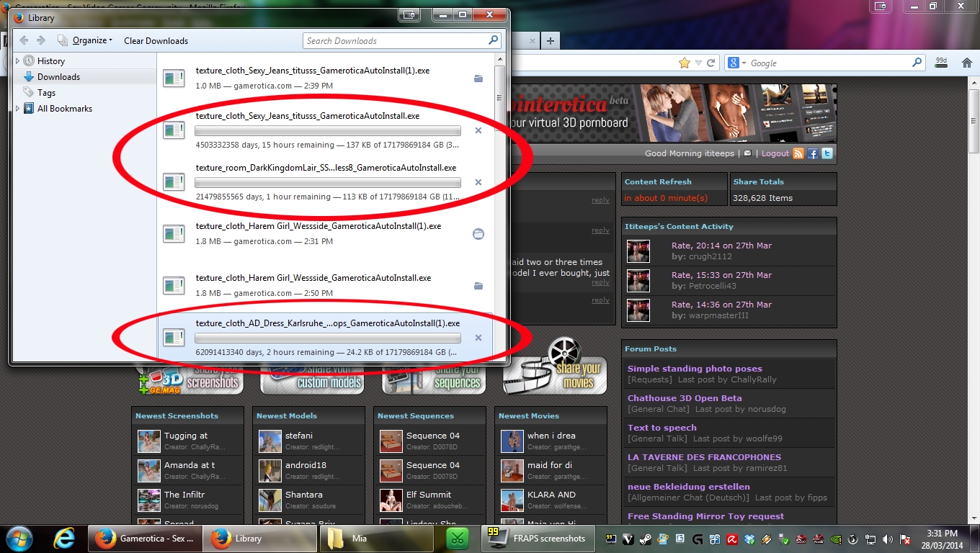Click the green scissors taskbar icon

[x=457, y=539]
